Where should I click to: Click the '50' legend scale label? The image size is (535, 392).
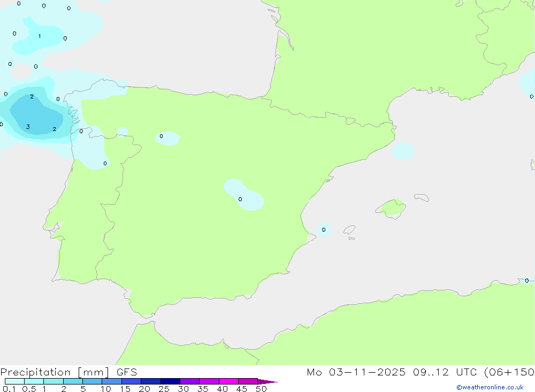261,389
